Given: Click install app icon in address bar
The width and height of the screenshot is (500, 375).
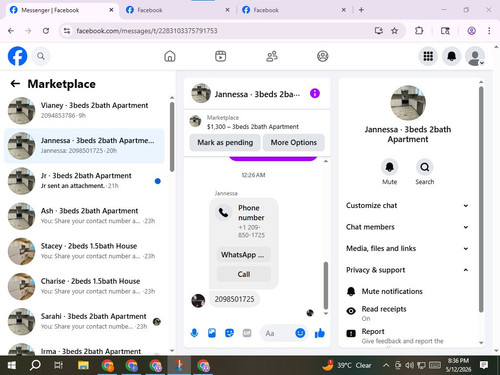Looking at the screenshot, I should 379,31.
